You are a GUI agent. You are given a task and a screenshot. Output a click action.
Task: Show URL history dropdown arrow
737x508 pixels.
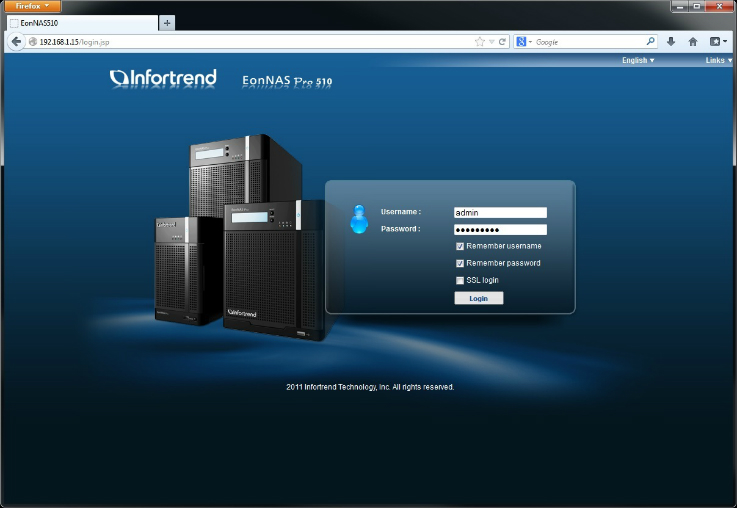[x=491, y=42]
